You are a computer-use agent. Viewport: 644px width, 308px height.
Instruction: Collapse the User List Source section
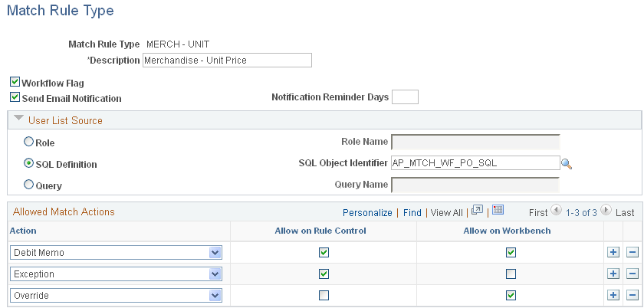(18, 118)
